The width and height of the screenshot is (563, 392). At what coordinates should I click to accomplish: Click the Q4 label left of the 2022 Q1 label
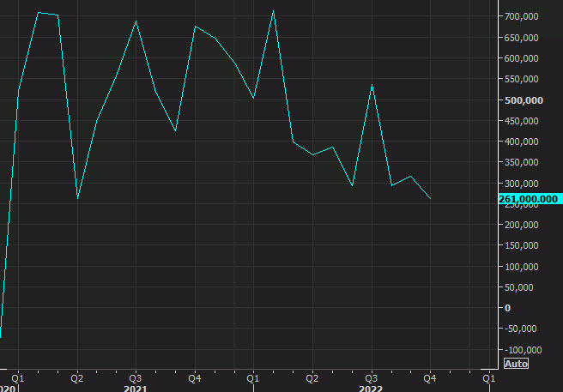coord(194,378)
